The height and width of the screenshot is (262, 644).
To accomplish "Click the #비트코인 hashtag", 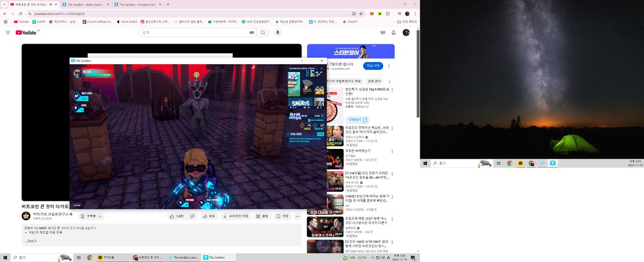I will [x=69, y=228].
